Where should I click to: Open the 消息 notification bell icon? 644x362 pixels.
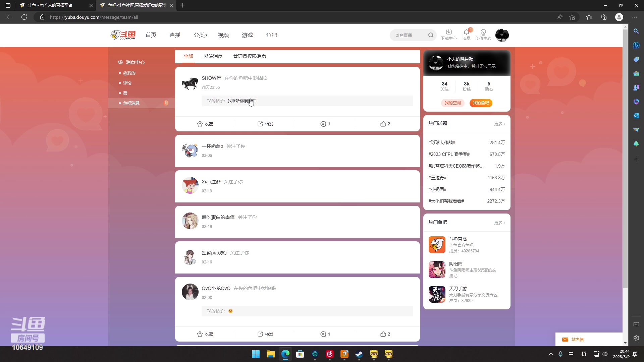(466, 32)
